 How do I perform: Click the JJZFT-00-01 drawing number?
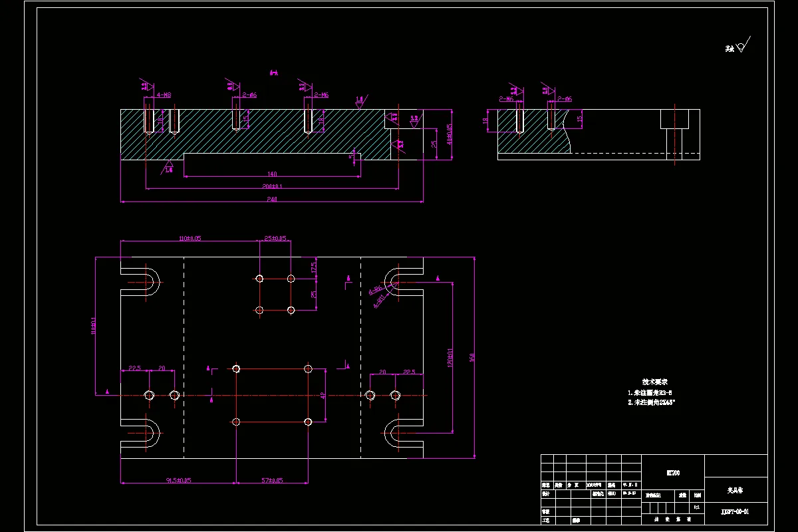735,511
